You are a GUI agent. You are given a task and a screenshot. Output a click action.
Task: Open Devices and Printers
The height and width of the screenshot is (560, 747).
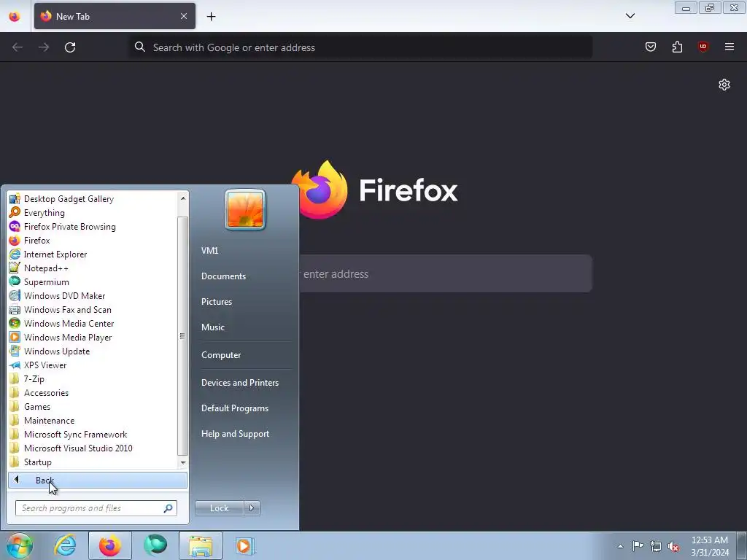pos(239,383)
